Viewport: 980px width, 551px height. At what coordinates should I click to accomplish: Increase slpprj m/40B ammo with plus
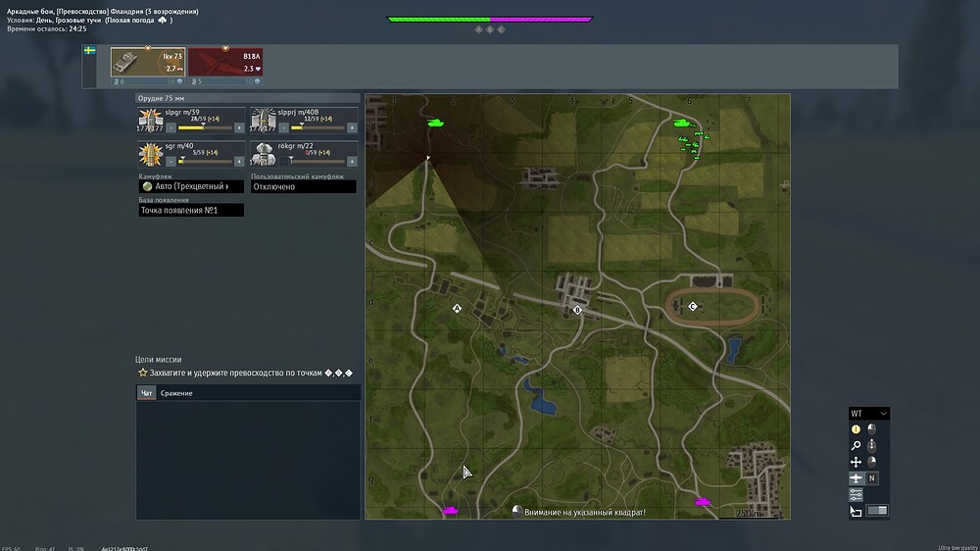[x=352, y=127]
